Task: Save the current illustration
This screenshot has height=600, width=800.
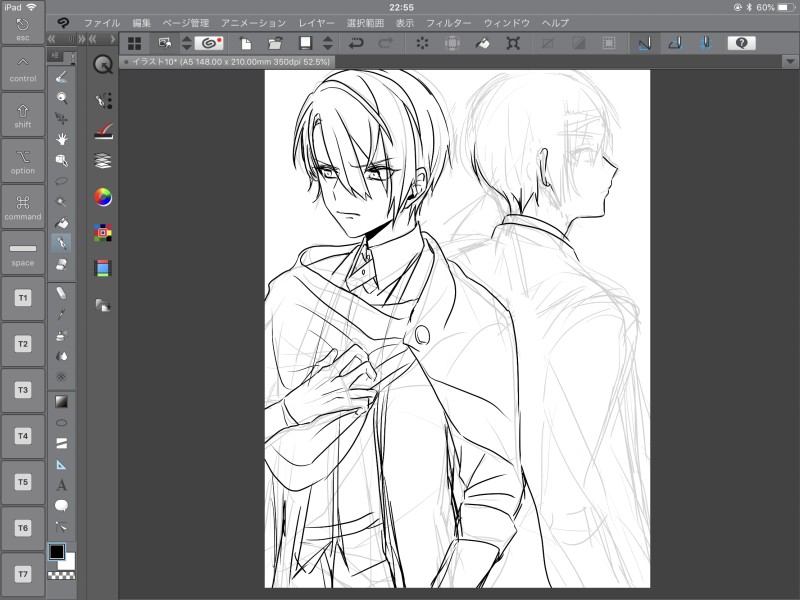Action: pyautogui.click(x=306, y=43)
